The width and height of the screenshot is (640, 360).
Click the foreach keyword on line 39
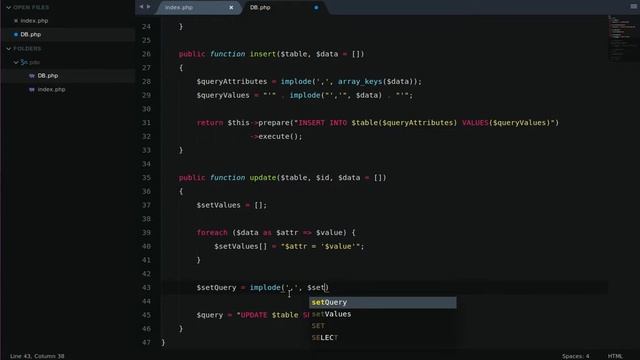212,233
